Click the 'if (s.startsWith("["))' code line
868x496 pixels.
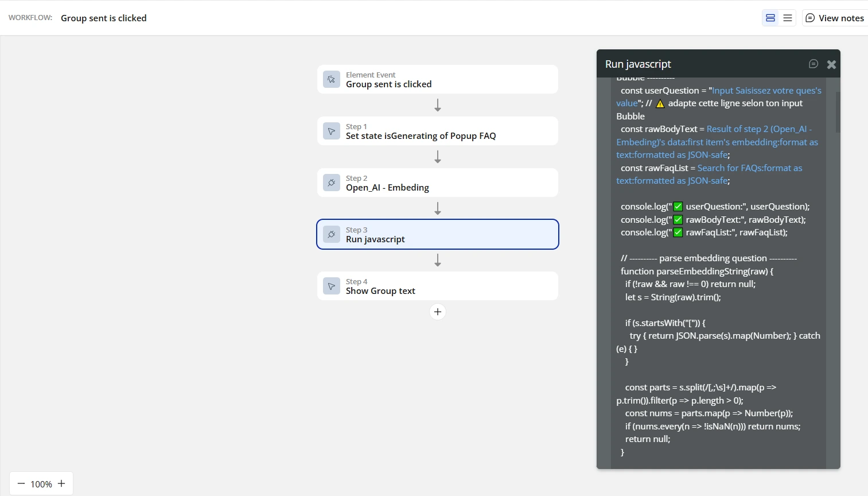point(665,323)
